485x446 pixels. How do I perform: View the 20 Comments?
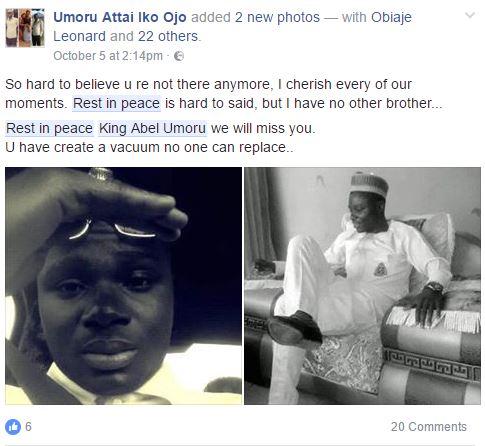point(429,427)
